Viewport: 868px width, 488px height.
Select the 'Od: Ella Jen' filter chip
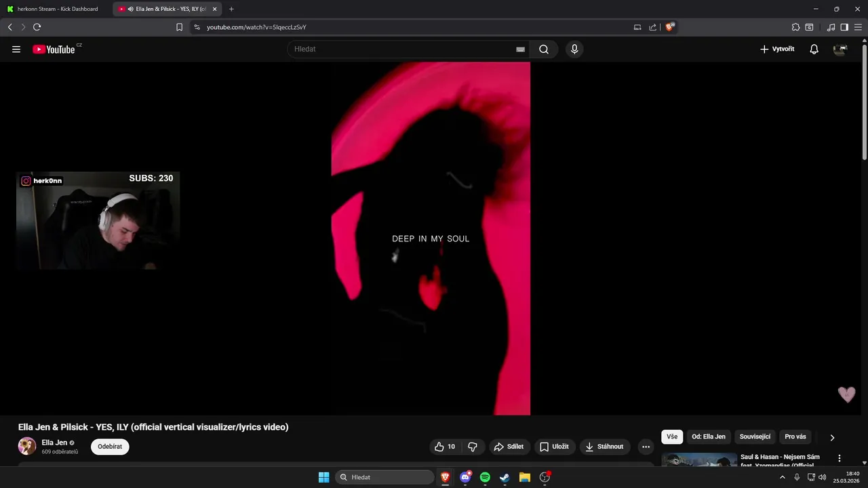[709, 436]
